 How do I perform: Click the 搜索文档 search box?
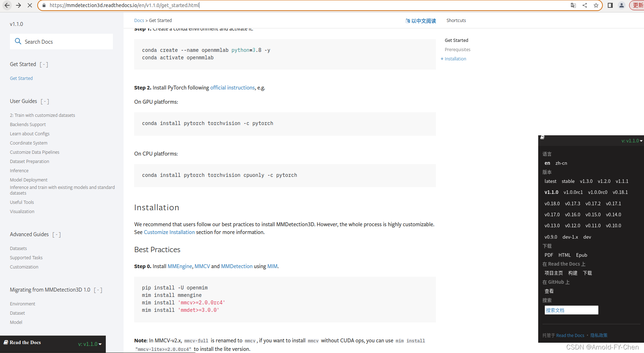pyautogui.click(x=571, y=310)
